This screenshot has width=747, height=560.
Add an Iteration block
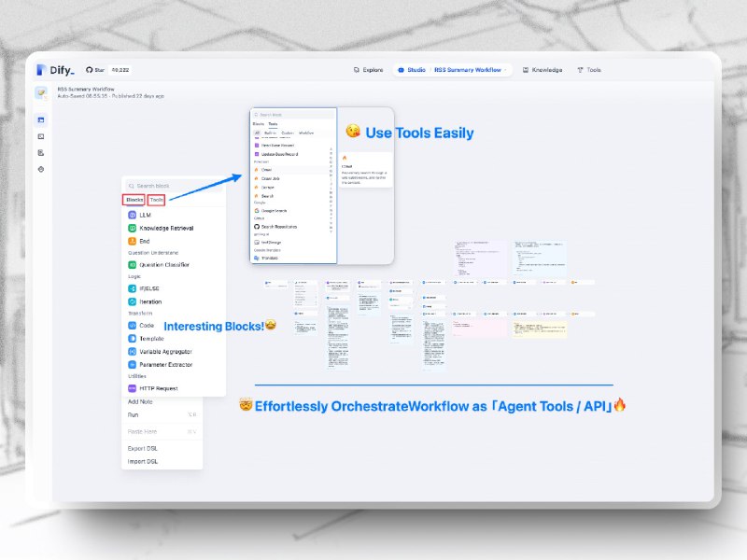click(x=174, y=301)
